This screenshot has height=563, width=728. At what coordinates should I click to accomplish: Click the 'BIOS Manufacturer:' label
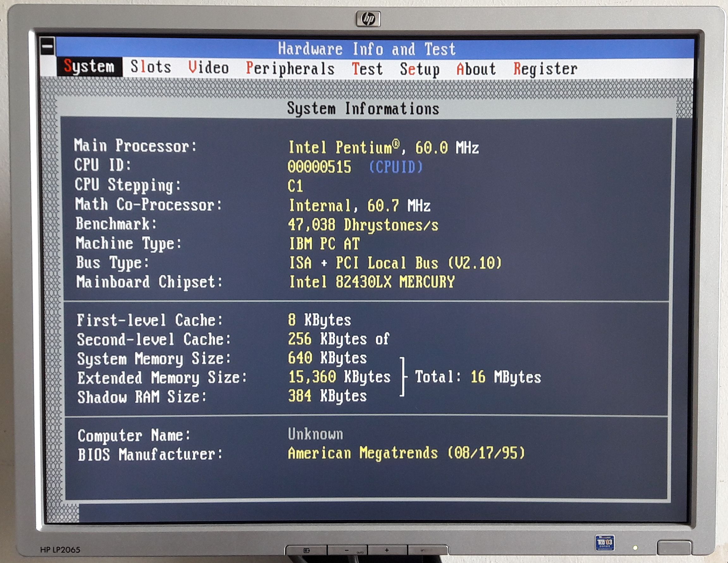(x=150, y=455)
